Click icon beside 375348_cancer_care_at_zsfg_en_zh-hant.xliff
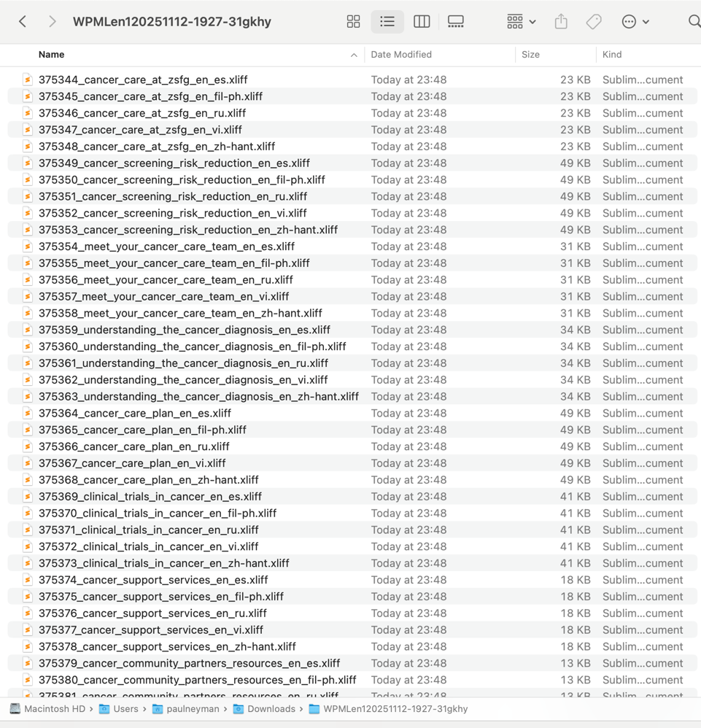The height and width of the screenshot is (728, 701). point(28,147)
